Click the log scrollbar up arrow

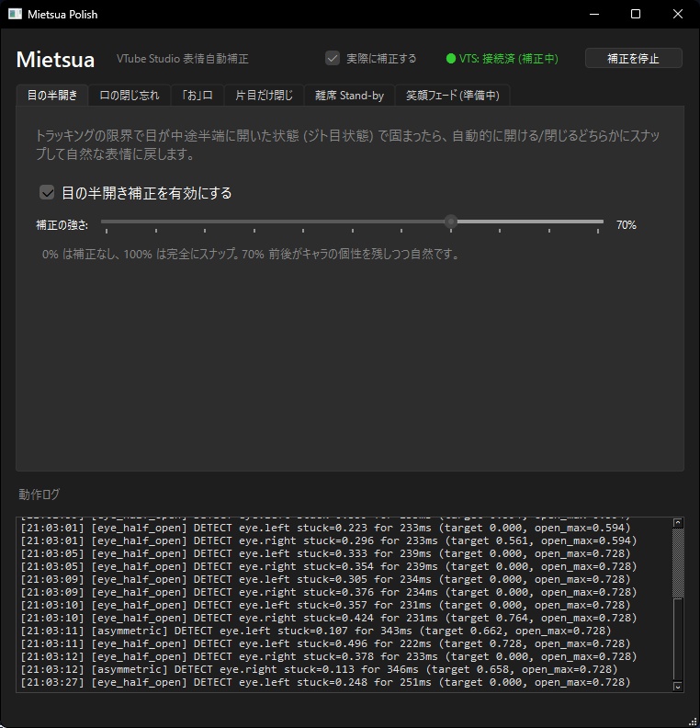pyautogui.click(x=678, y=523)
